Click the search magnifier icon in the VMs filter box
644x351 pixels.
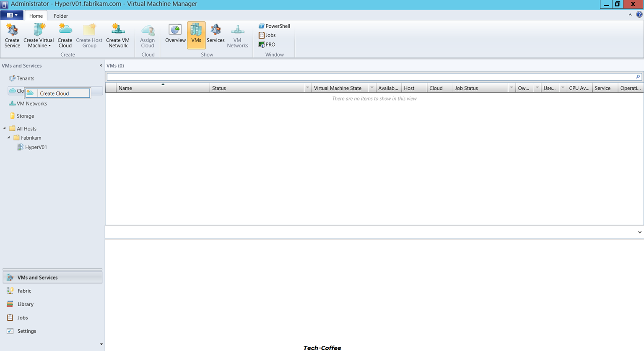click(638, 77)
